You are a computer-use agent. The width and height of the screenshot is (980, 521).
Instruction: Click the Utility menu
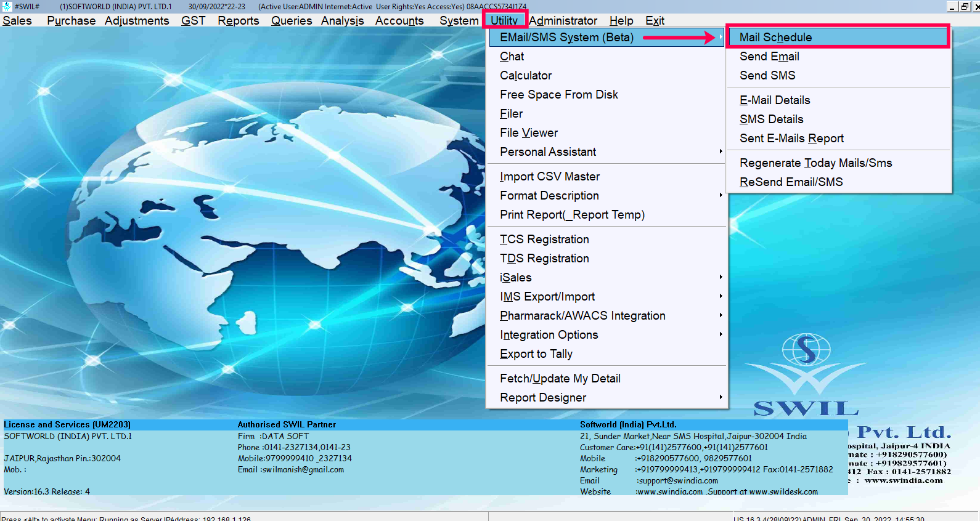coord(504,20)
